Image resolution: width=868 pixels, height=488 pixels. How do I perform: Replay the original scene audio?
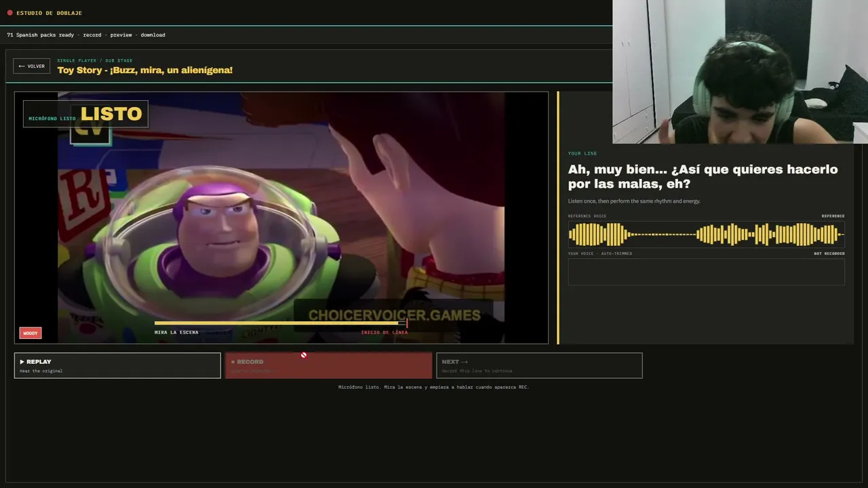117,365
